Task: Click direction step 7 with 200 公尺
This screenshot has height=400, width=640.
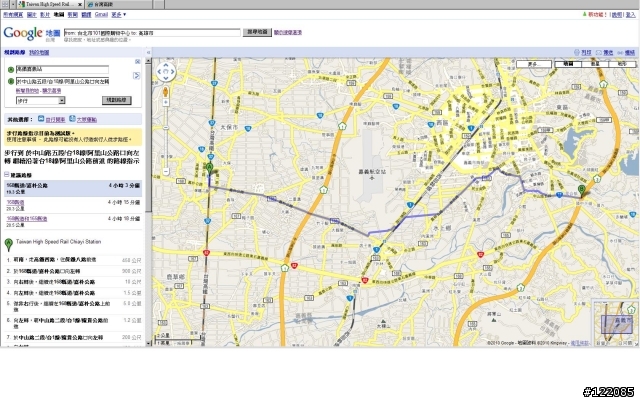Action: click(73, 338)
